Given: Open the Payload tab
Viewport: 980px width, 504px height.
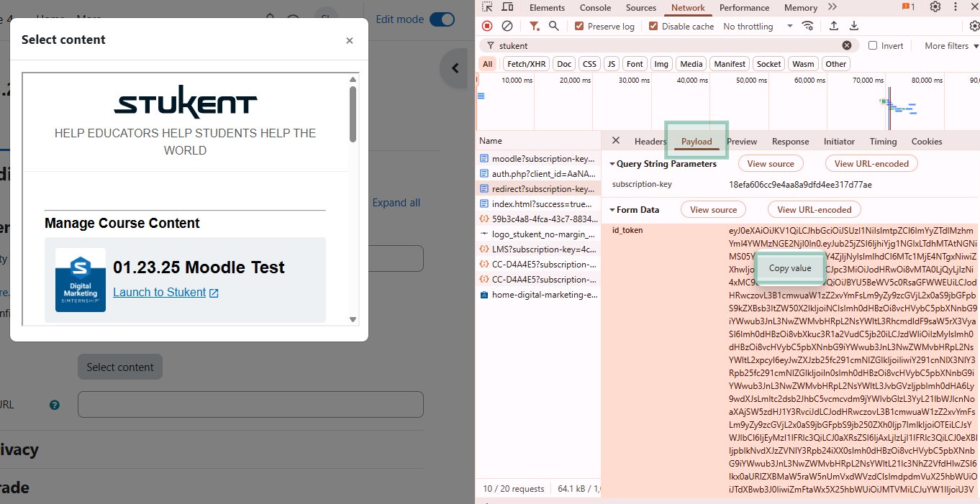Looking at the screenshot, I should (x=697, y=141).
